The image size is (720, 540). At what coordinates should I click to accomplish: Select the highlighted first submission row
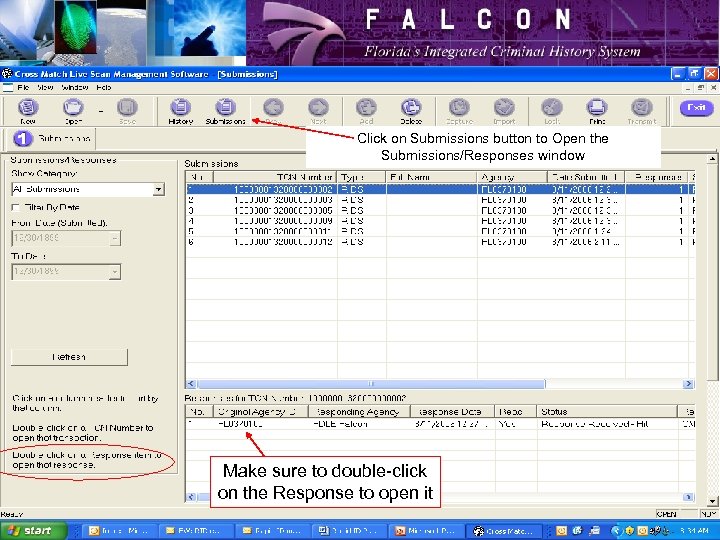(x=440, y=189)
